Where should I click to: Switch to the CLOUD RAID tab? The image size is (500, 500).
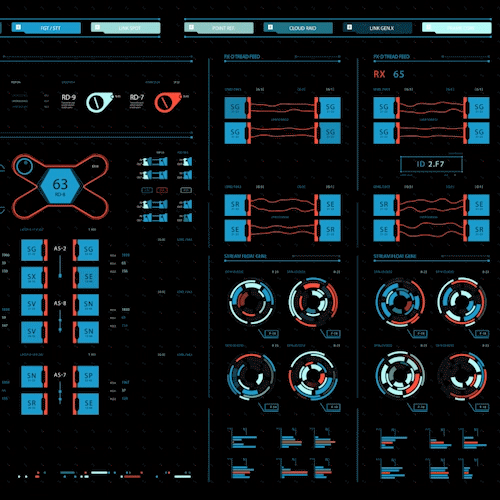(298, 28)
